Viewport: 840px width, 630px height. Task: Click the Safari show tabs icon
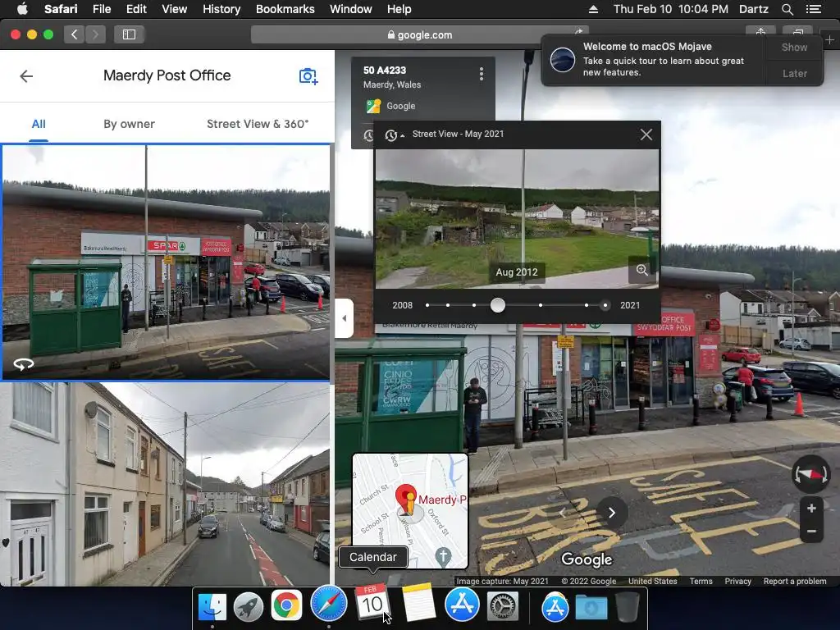(x=797, y=33)
